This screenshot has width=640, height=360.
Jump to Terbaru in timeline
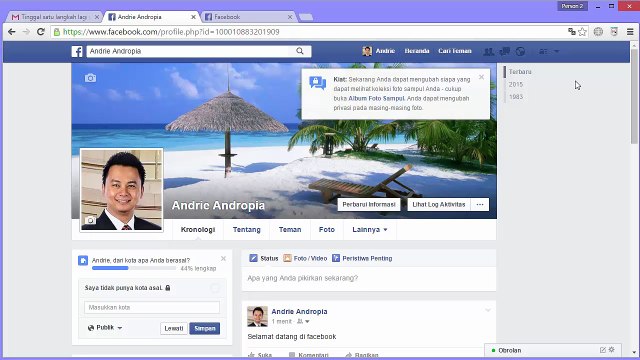pos(520,72)
